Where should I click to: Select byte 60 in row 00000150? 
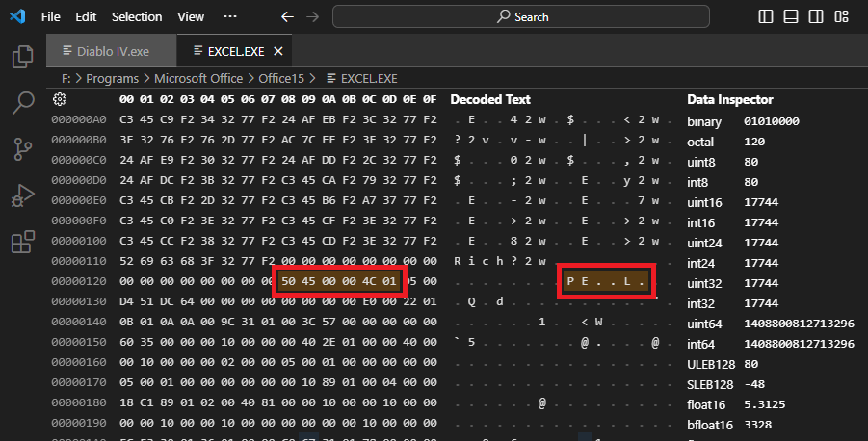pos(126,342)
